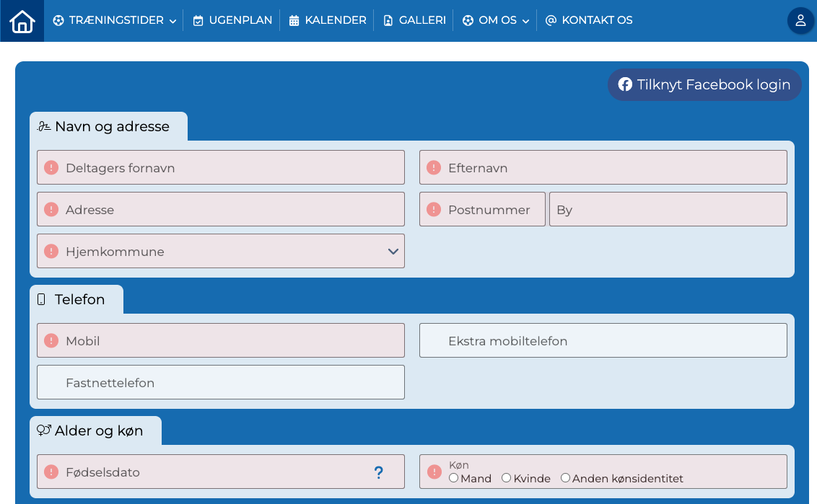
Task: Open GALLERI from the navigation bar
Action: [414, 19]
